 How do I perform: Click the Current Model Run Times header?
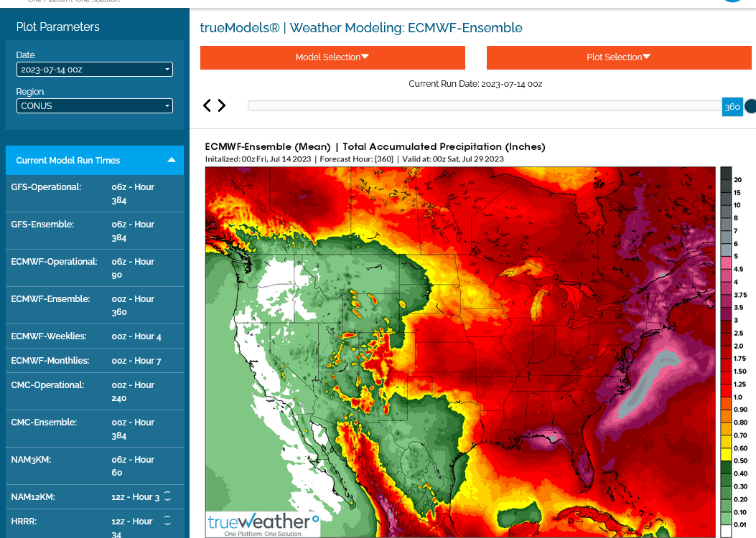95,161
